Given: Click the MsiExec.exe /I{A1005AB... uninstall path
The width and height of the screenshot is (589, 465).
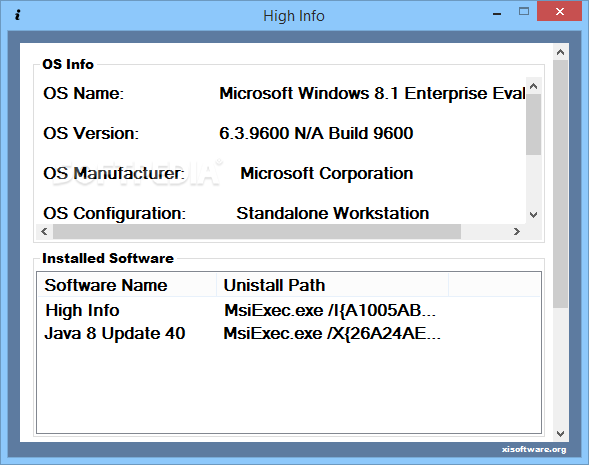Looking at the screenshot, I should point(330,311).
